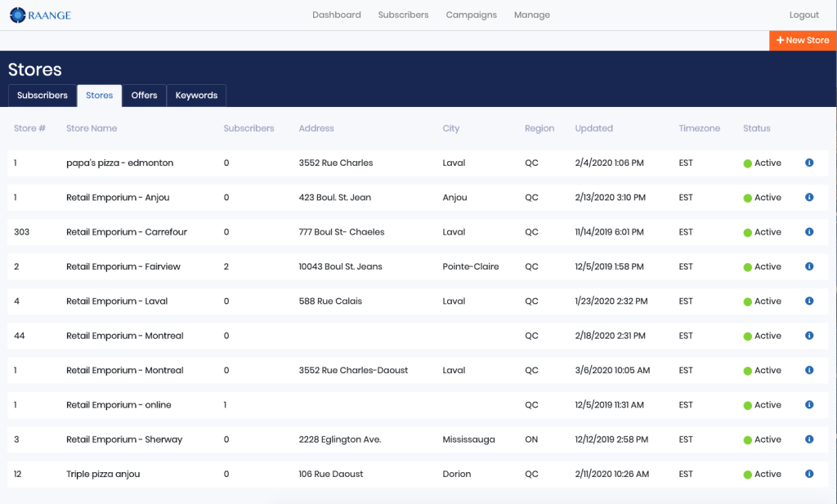Sort by the Region column header
This screenshot has height=504, width=837.
(539, 128)
